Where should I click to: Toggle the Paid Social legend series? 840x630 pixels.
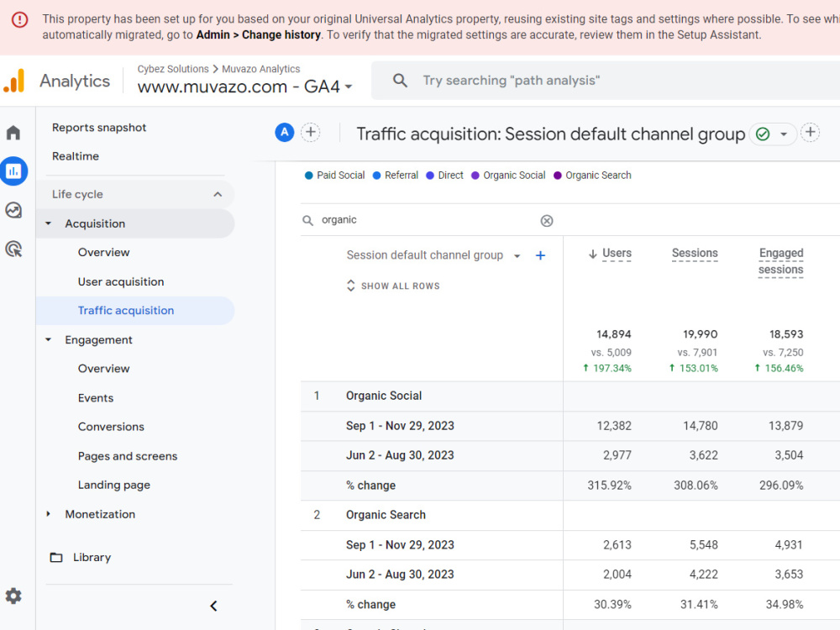click(x=335, y=176)
